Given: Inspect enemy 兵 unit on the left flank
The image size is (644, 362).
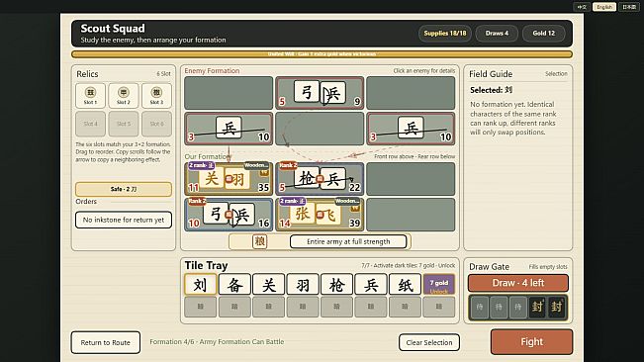Looking at the screenshot, I should 229,129.
